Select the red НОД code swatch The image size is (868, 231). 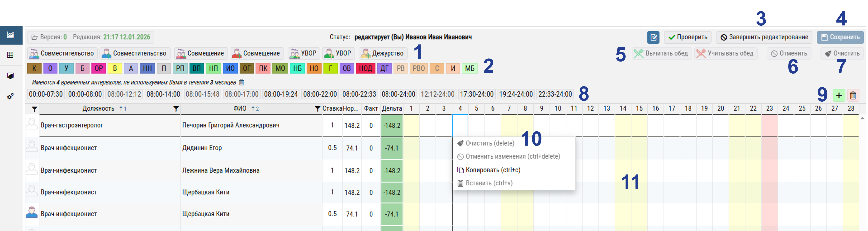click(365, 68)
